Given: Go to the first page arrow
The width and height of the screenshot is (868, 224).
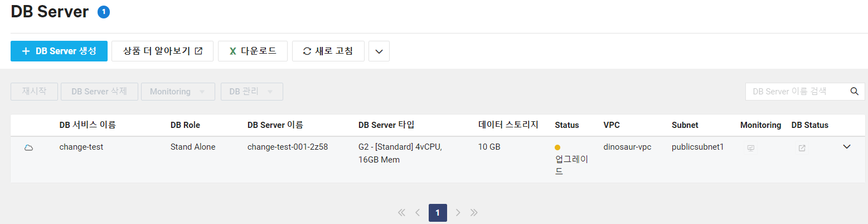Looking at the screenshot, I should (401, 213).
